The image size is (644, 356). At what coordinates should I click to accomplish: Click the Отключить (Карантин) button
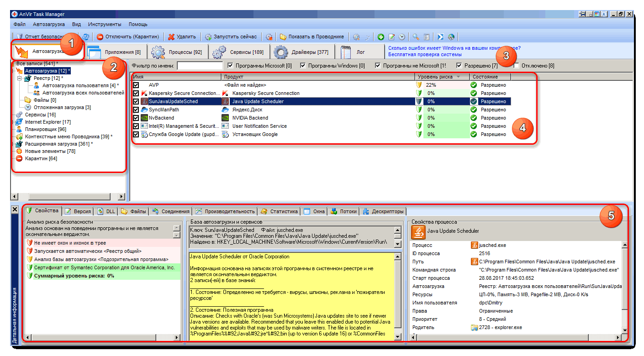[x=127, y=37]
